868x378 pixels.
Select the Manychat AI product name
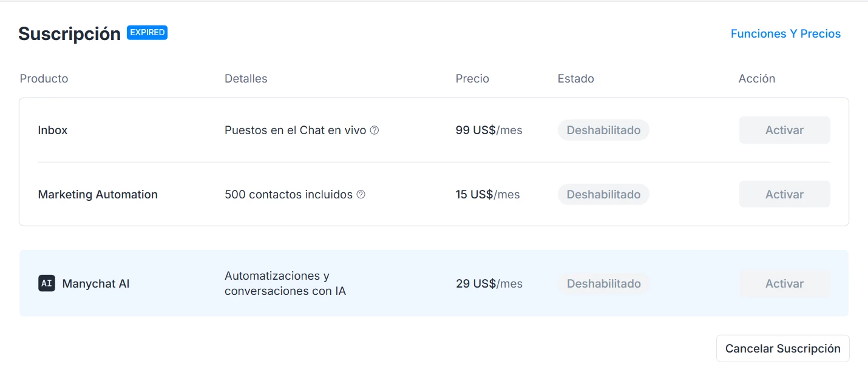point(96,283)
